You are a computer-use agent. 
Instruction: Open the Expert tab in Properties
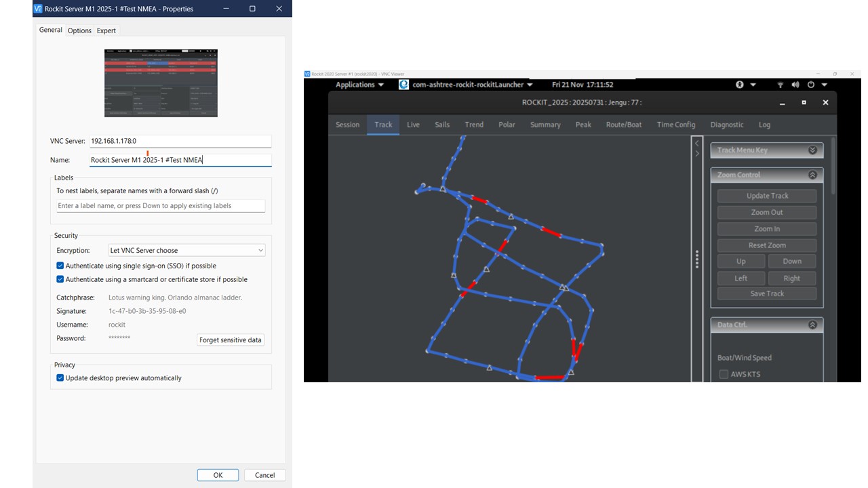tap(106, 30)
